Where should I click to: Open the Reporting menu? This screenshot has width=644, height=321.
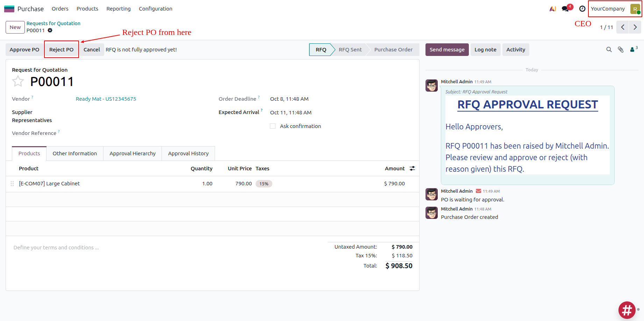pyautogui.click(x=119, y=9)
